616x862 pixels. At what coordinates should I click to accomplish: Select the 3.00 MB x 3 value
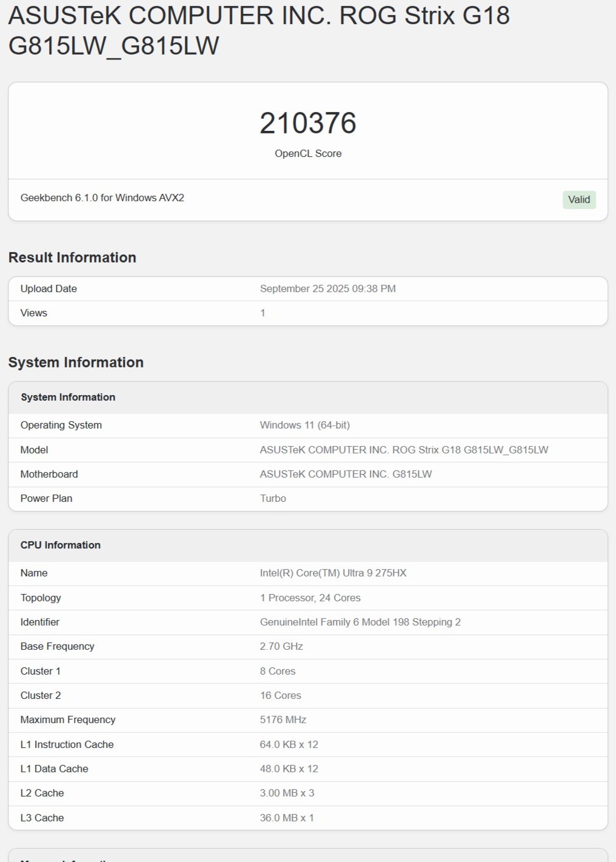[287, 793]
